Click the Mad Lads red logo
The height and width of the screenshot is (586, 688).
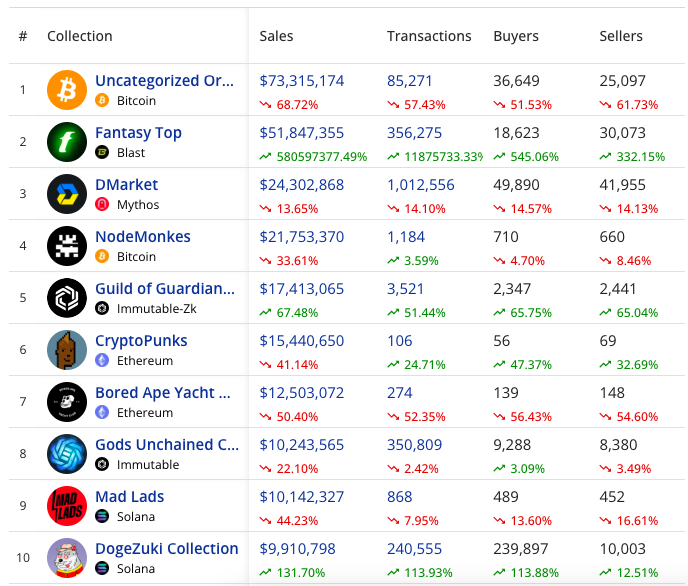(x=67, y=506)
